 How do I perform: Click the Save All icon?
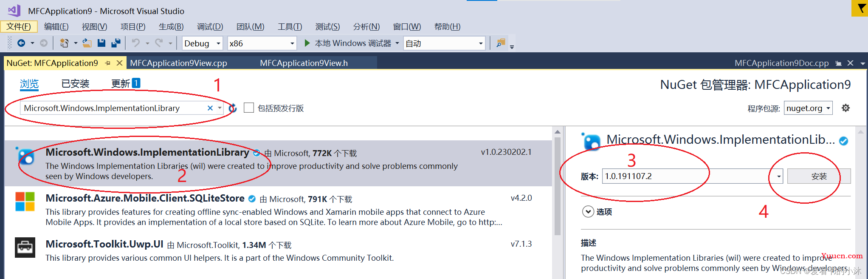(x=116, y=43)
